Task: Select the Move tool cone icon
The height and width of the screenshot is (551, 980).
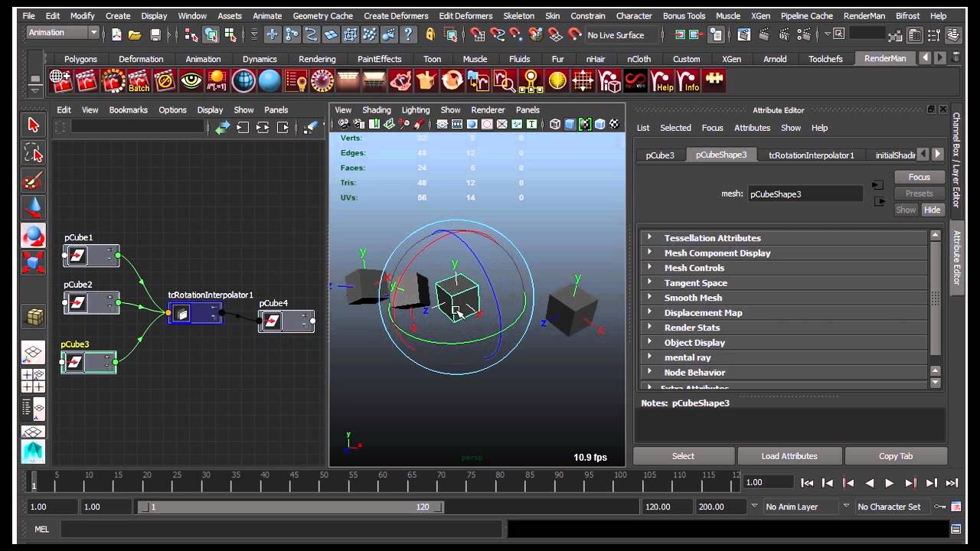Action: pos(33,208)
